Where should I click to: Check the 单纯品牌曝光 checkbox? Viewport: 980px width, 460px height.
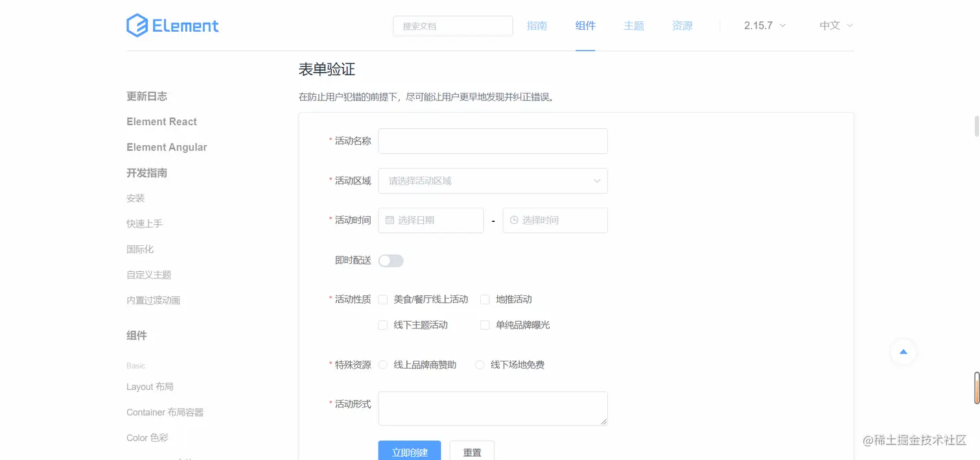click(x=485, y=324)
